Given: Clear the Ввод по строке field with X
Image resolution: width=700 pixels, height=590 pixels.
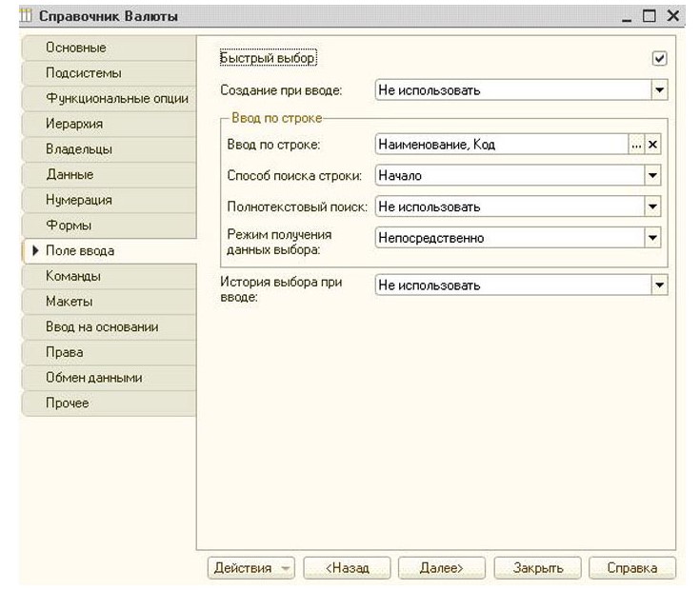Looking at the screenshot, I should point(653,145).
